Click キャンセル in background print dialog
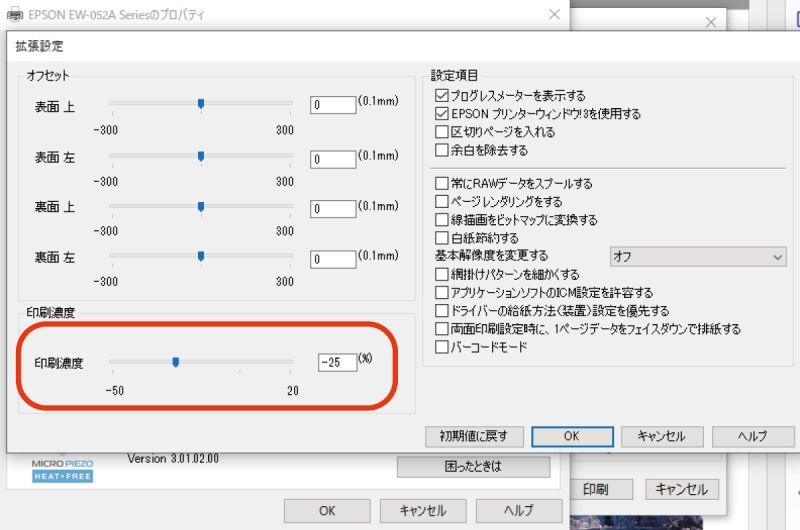The image size is (800, 530). point(682,490)
